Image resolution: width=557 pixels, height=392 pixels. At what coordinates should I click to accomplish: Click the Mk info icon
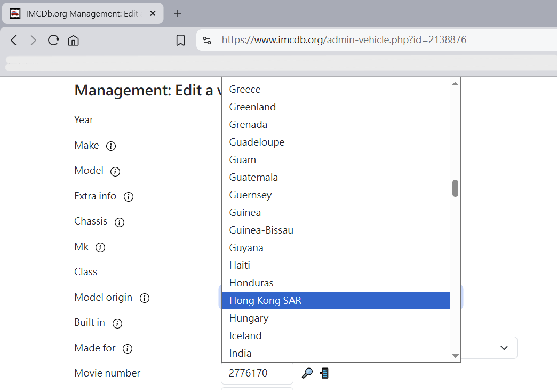point(100,247)
